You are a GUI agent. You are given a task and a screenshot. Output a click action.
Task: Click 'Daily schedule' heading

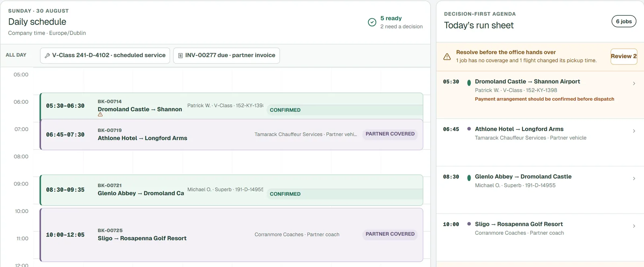(37, 22)
